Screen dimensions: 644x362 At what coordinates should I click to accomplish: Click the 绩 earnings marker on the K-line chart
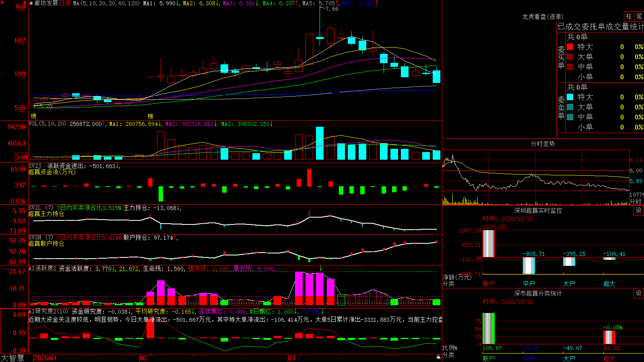[33, 116]
